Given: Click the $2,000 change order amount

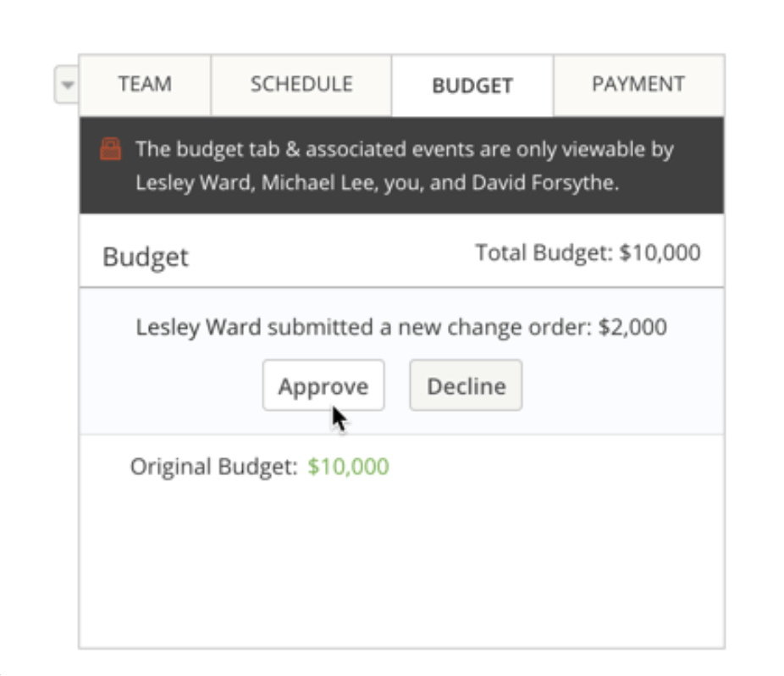Looking at the screenshot, I should [x=632, y=327].
